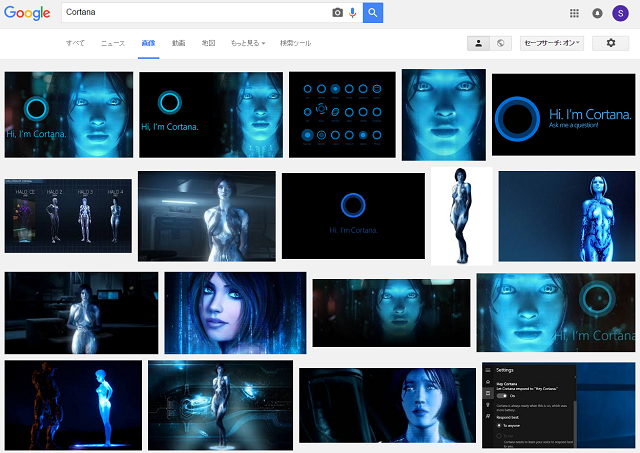Open 'Ask me a question!' Cortana image

coord(563,115)
